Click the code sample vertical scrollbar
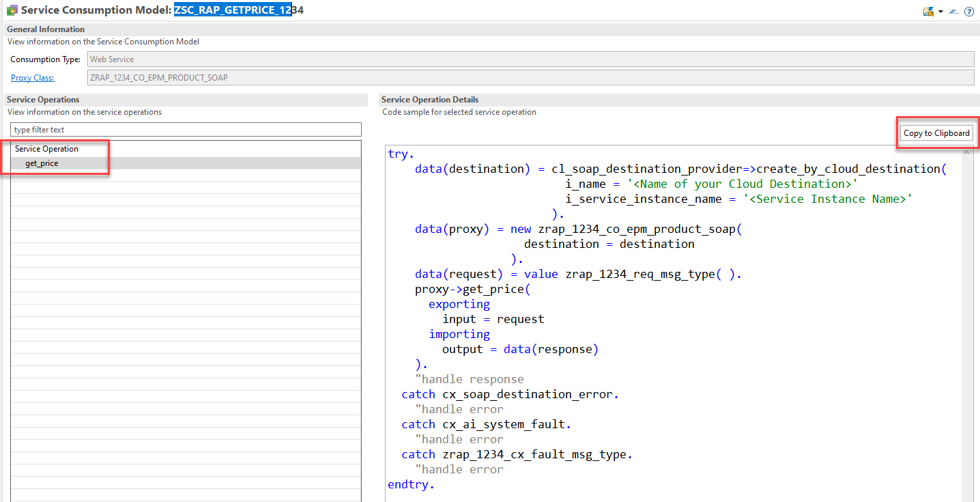The image size is (980, 502). (x=968, y=323)
